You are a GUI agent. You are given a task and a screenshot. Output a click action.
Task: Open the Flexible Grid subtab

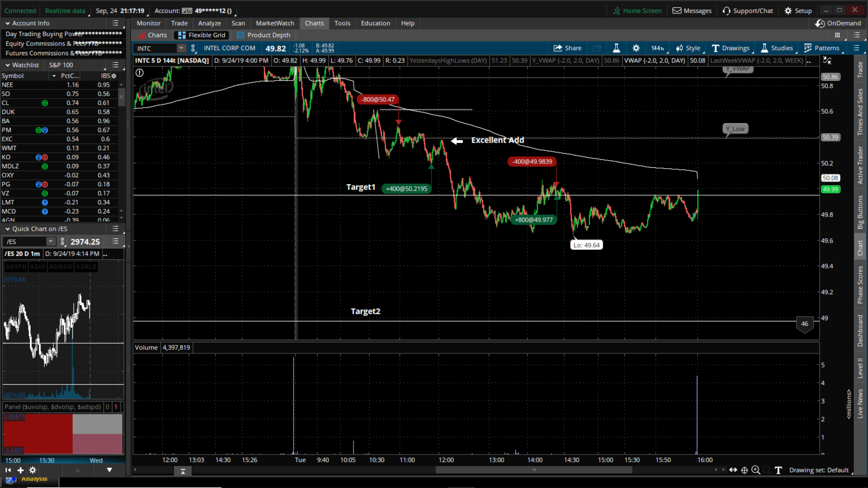201,35
